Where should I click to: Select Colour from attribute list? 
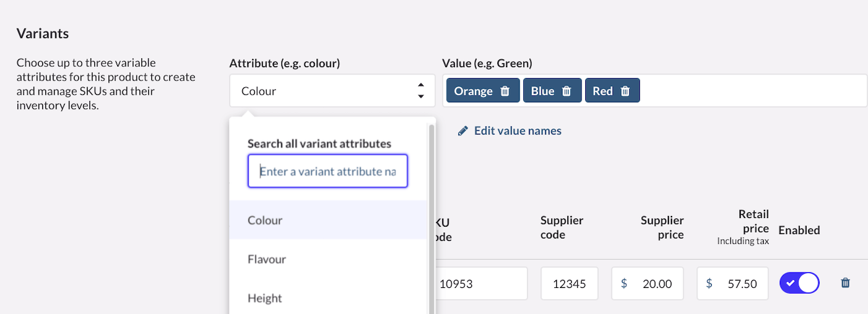(x=265, y=220)
